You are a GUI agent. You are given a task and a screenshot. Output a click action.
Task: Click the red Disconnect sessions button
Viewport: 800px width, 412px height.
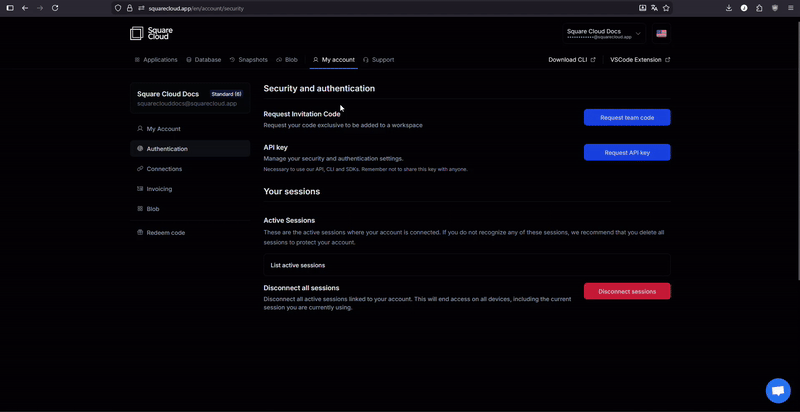(x=627, y=291)
